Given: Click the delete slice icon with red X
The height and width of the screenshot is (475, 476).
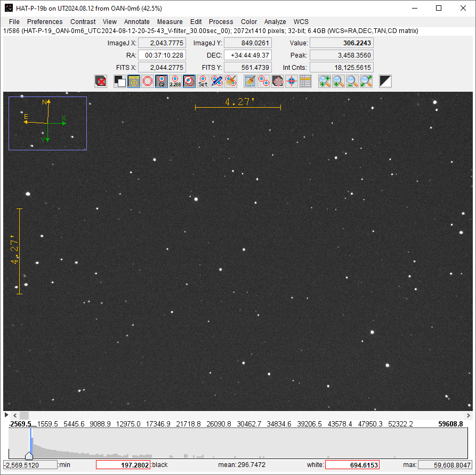Looking at the screenshot, I should click(x=101, y=81).
